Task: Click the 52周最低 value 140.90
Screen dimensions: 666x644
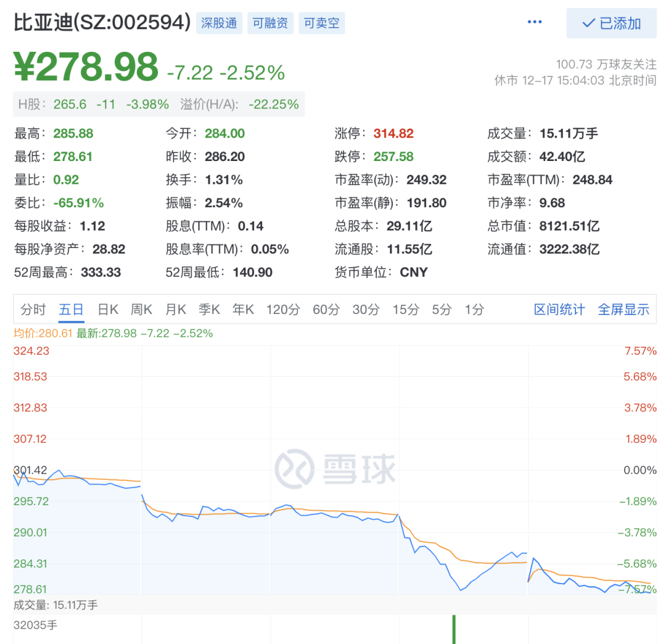Action: click(x=253, y=272)
